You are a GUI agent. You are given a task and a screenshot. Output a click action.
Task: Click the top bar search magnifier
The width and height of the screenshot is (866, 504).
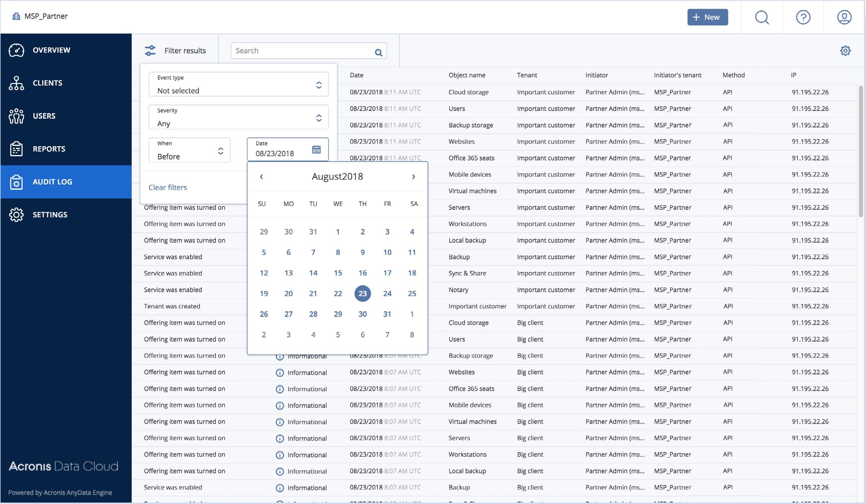[762, 17]
